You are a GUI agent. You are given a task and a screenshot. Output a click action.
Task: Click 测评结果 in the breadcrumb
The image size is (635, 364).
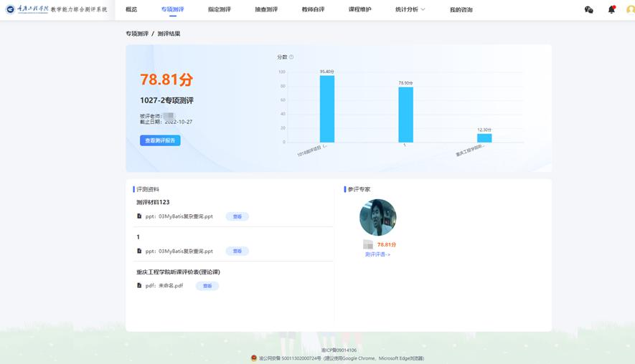coord(169,34)
